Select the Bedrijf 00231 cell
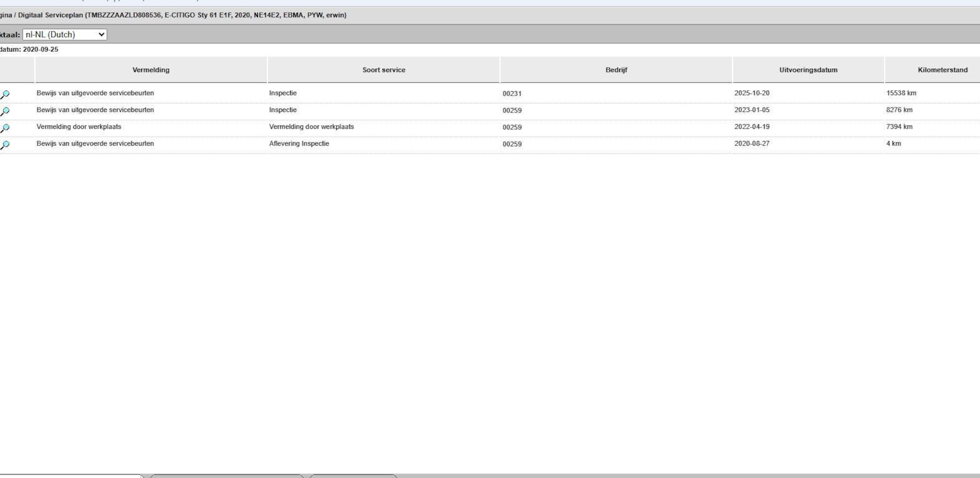This screenshot has width=980, height=478. click(x=512, y=94)
